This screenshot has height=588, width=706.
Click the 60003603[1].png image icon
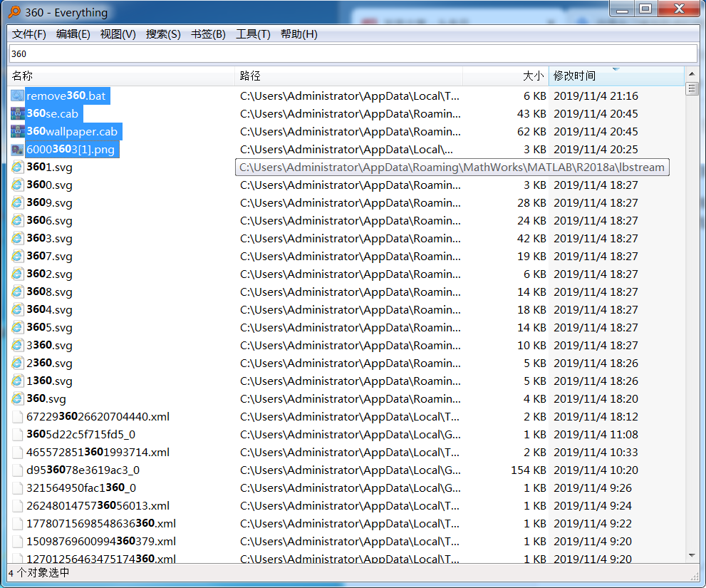[x=17, y=149]
